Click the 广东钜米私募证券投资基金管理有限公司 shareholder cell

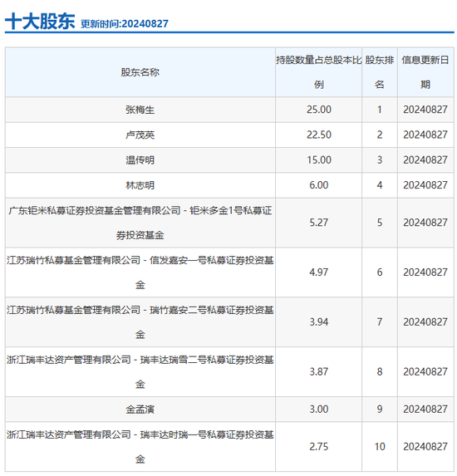click(x=140, y=223)
